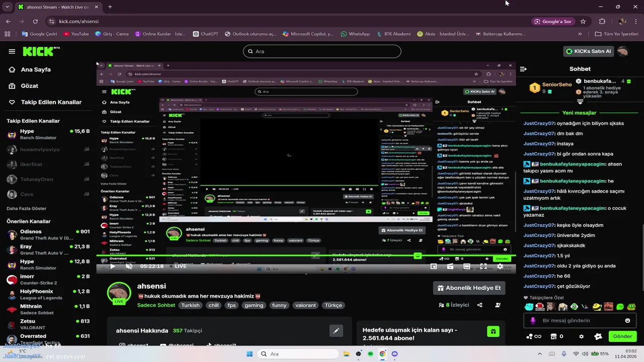Toggle theater mode in the player
This screenshot has width=644, height=362.
click(466, 266)
